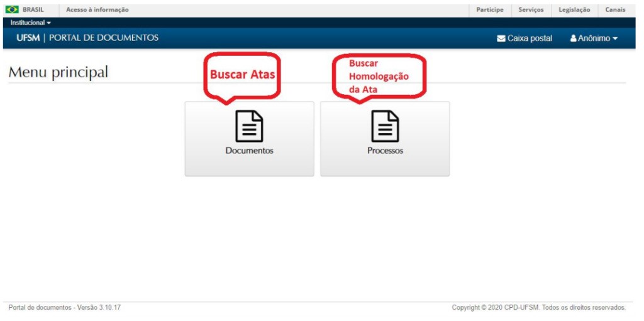Screen dimensions: 644x321
Task: Open Canais in the top bar
Action: (x=615, y=9)
